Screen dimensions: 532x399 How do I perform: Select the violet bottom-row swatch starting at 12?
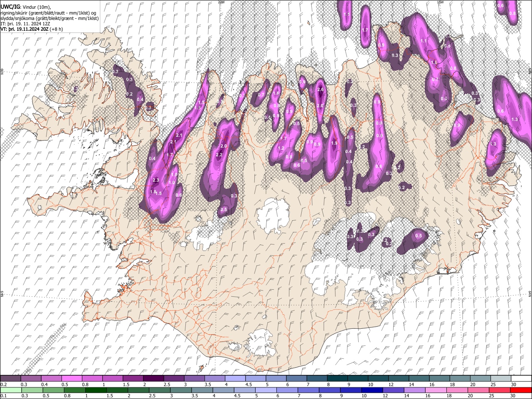click(393, 390)
